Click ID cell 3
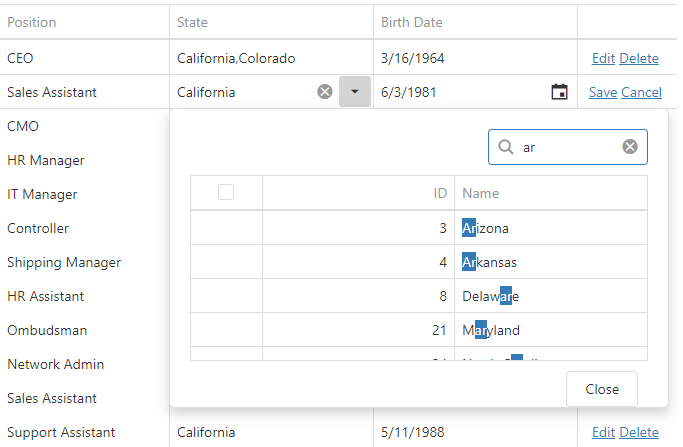The image size is (683, 447). point(358,228)
